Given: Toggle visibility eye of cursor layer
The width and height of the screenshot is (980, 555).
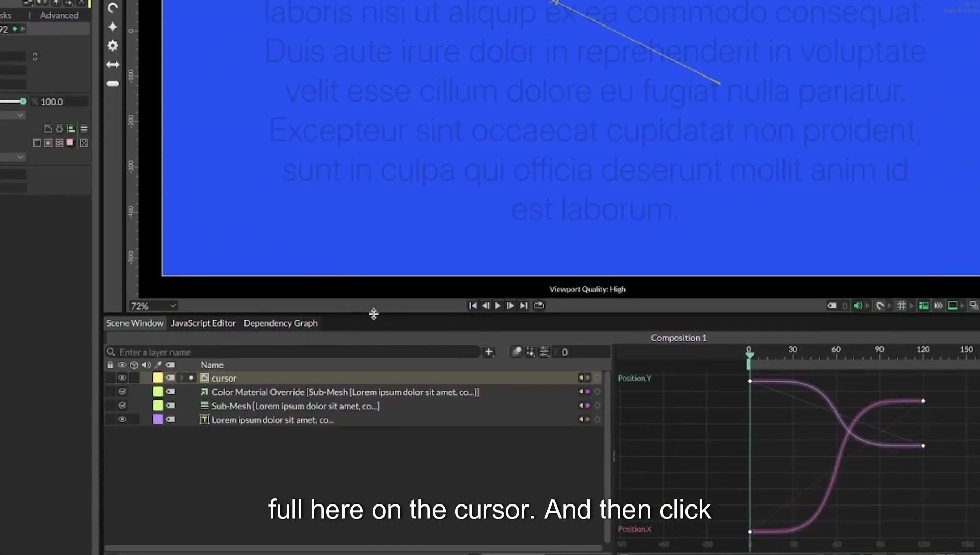Looking at the screenshot, I should 122,378.
